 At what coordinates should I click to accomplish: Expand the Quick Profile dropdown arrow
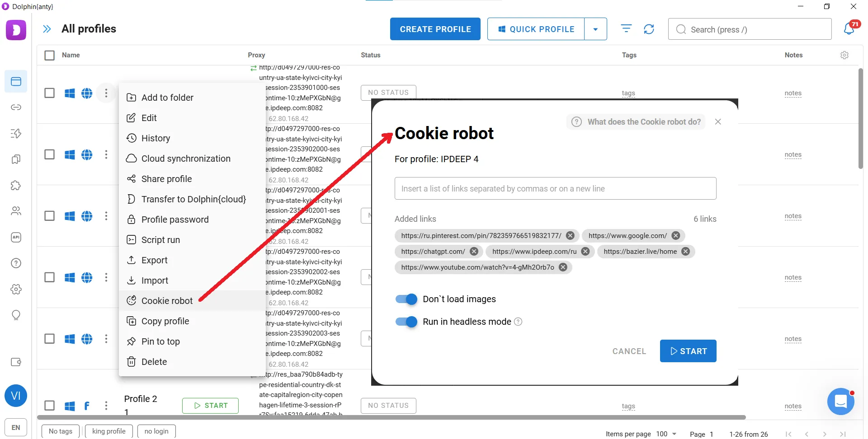pos(595,29)
